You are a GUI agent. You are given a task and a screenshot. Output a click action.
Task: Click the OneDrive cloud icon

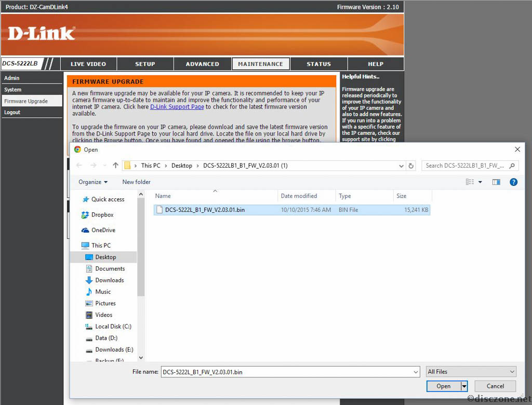click(x=85, y=230)
